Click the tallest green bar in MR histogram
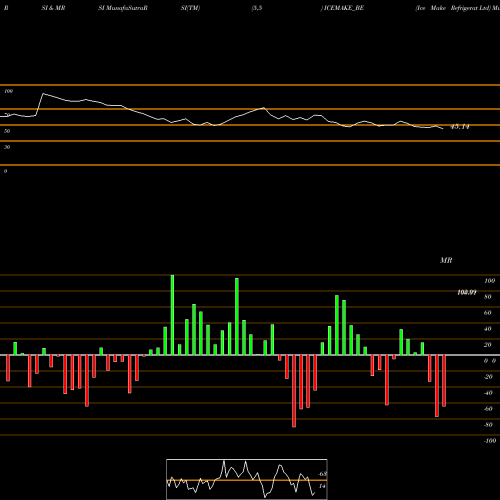The width and height of the screenshot is (500, 500). tap(172, 315)
